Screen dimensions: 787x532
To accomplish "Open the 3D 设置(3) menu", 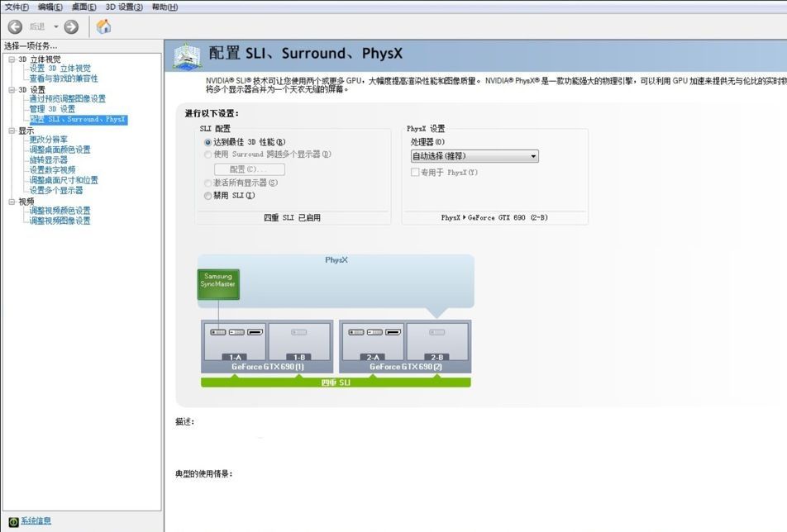I will pyautogui.click(x=124, y=7).
